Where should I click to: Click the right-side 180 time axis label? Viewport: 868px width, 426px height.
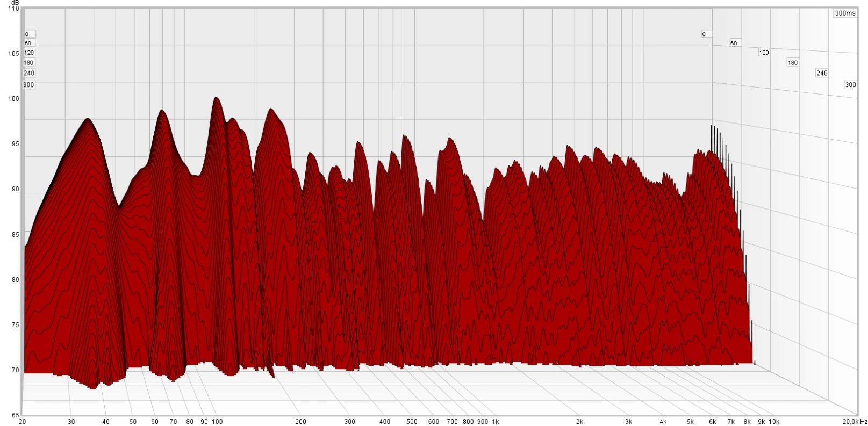[x=793, y=63]
